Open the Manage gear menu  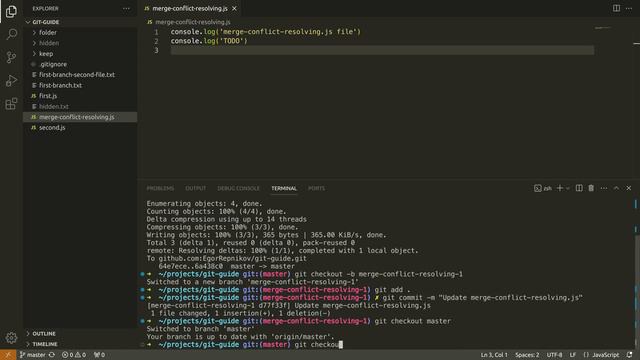coord(11,338)
